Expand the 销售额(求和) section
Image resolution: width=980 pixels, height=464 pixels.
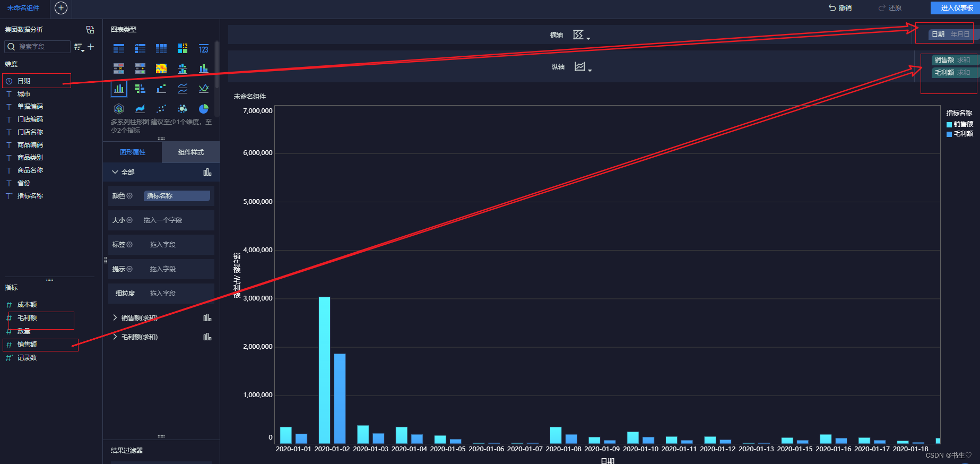[x=115, y=317]
